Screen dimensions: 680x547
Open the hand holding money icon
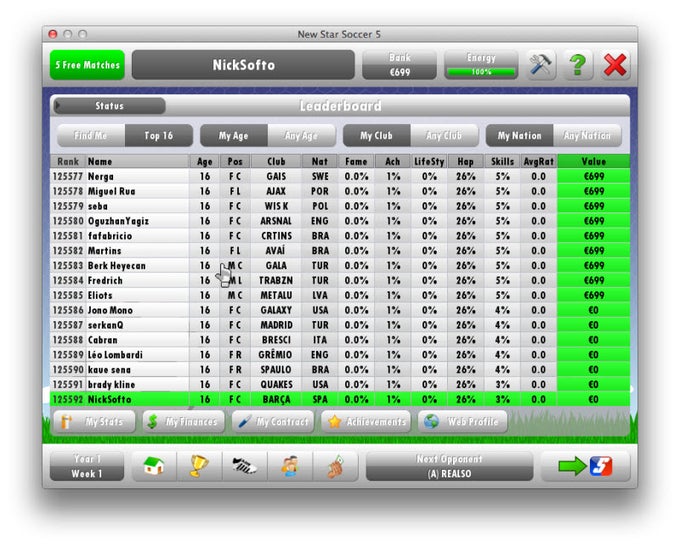click(x=335, y=466)
